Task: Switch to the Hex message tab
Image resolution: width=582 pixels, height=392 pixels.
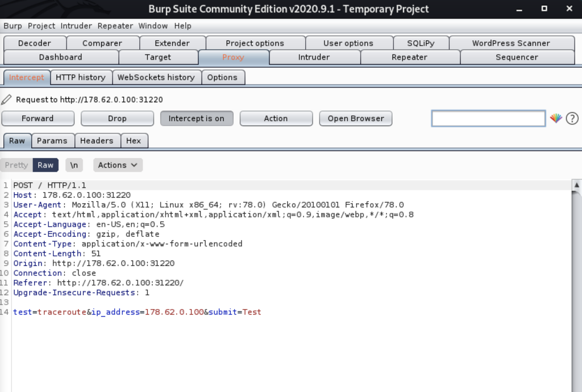Action: pos(134,140)
